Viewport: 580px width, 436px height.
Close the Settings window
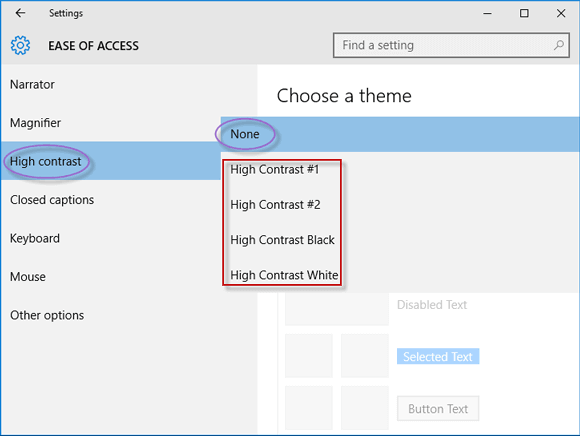point(561,13)
